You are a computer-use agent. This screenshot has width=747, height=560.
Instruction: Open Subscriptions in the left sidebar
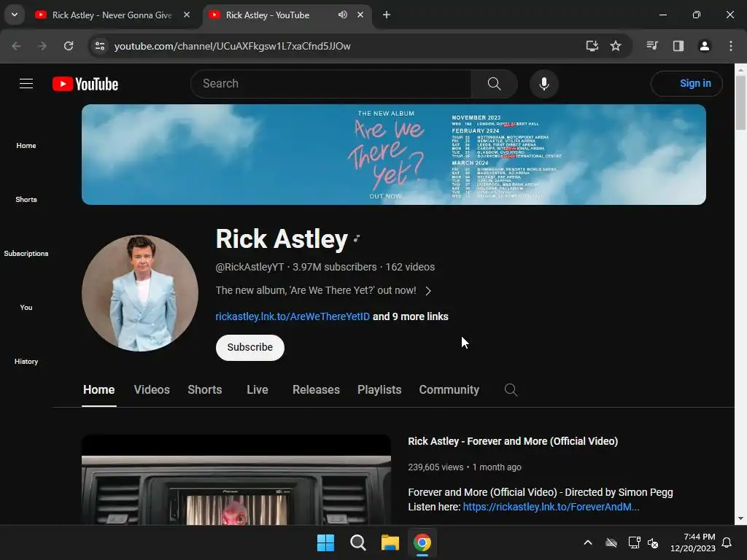tap(26, 253)
